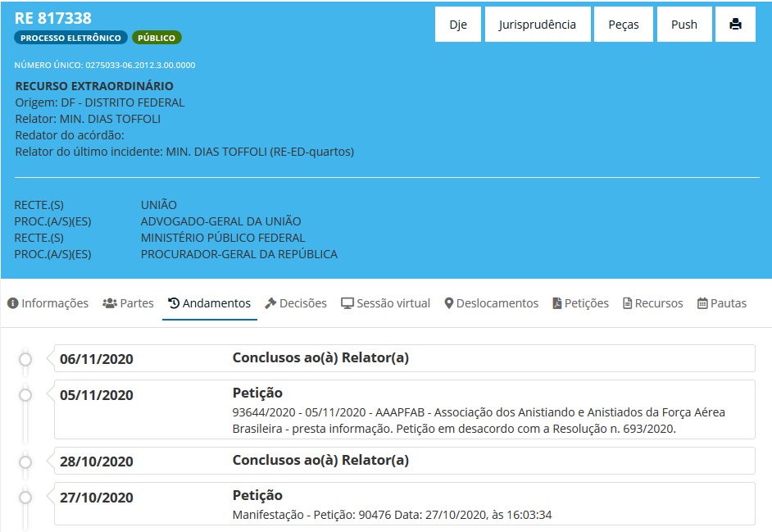Click the PDF file icon beside Petições

556,303
